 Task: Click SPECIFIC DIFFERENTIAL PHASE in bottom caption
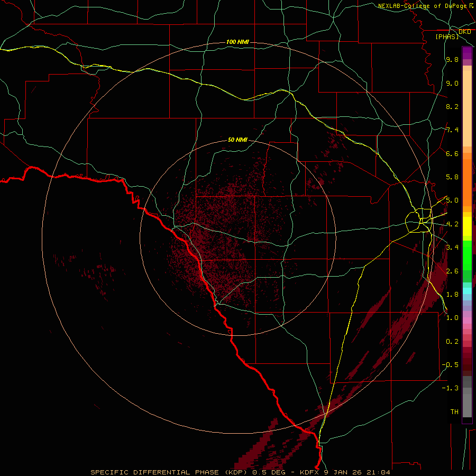tap(154, 472)
